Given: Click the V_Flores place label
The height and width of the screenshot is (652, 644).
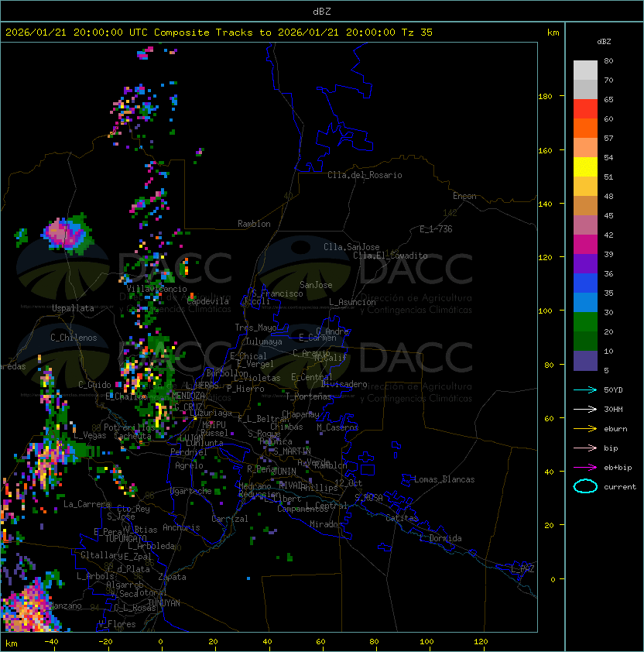Looking at the screenshot, I should (x=117, y=624).
